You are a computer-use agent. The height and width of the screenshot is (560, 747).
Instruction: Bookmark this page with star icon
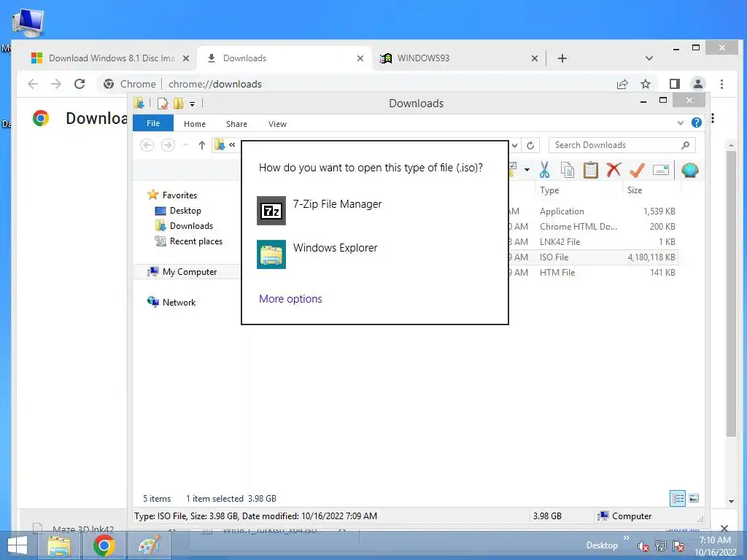coord(646,85)
